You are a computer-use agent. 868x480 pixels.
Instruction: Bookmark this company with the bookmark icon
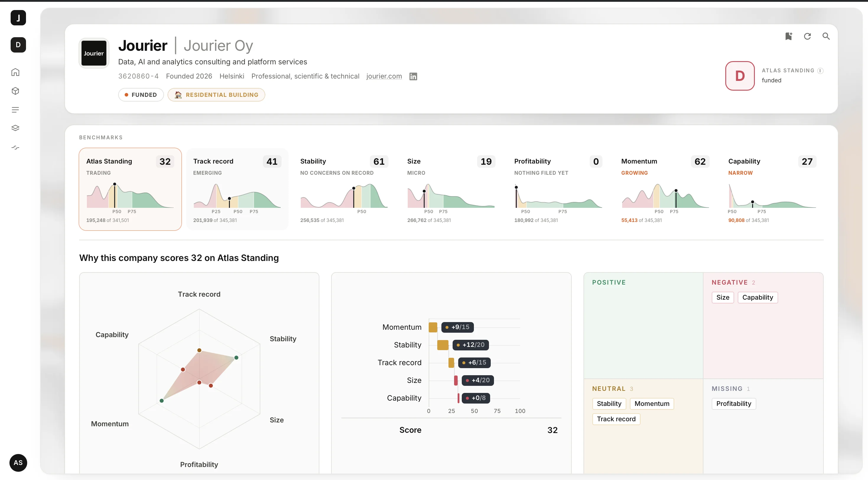pyautogui.click(x=789, y=36)
